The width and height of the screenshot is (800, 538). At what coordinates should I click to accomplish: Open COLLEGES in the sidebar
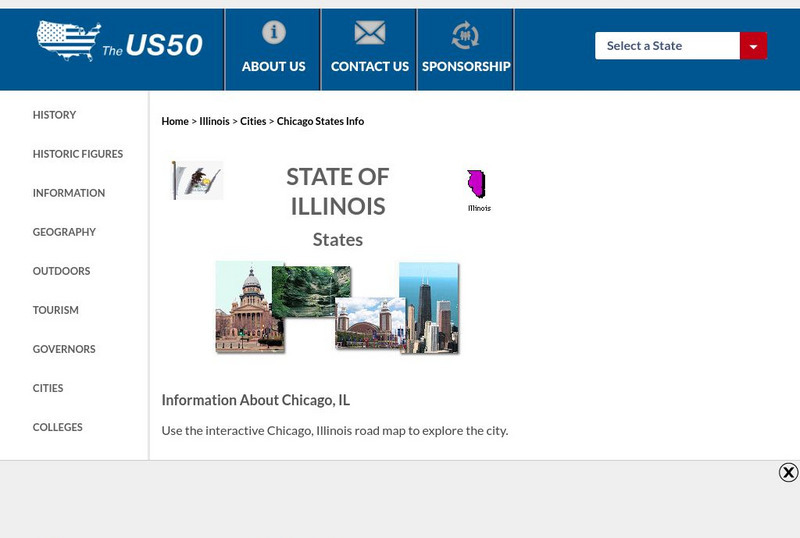point(58,427)
